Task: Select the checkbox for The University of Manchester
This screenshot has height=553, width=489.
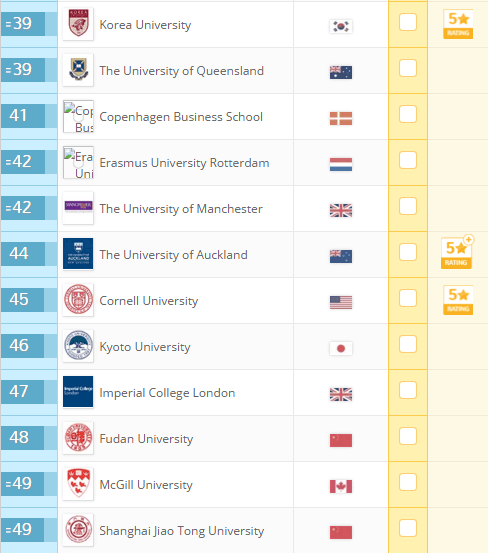Action: (408, 206)
